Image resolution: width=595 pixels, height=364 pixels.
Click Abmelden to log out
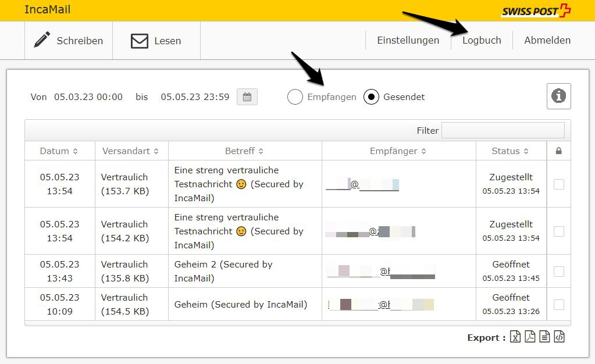(x=547, y=40)
